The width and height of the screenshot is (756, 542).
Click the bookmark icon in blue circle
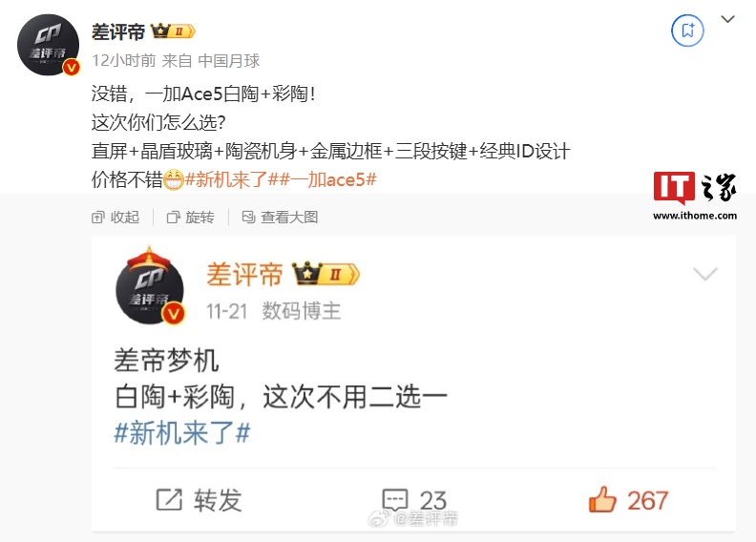[x=687, y=31]
